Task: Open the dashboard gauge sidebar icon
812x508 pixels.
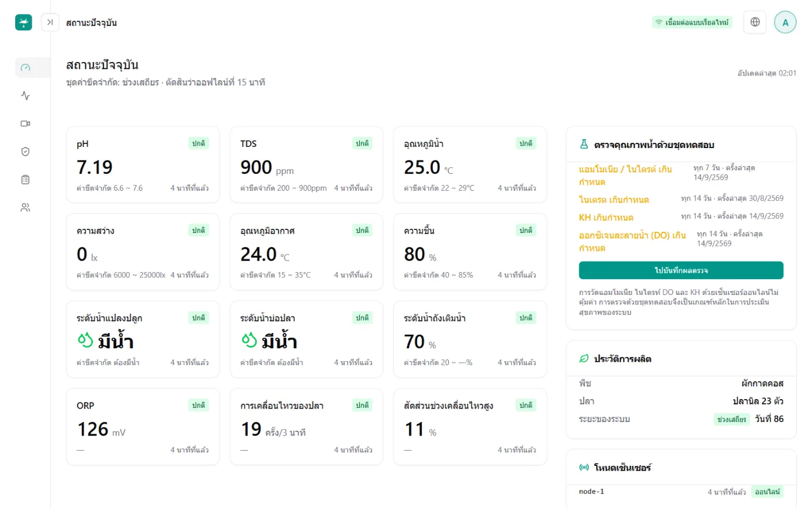Action: tap(25, 67)
